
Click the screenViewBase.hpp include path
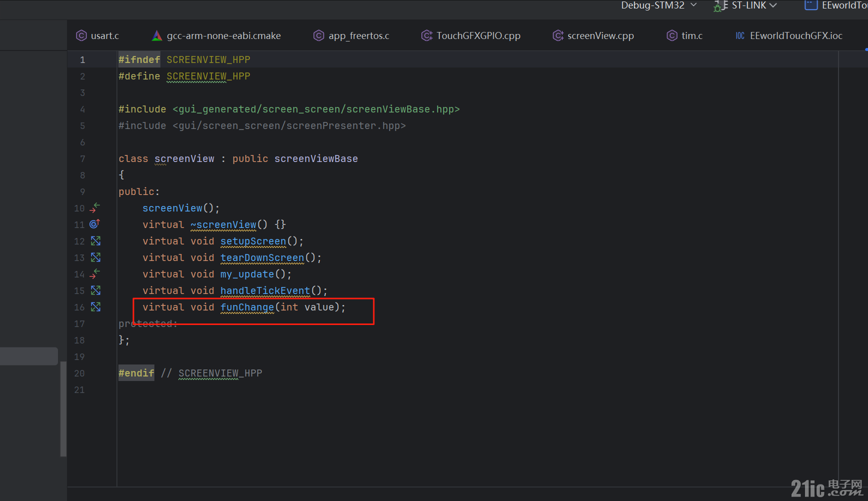(x=316, y=109)
